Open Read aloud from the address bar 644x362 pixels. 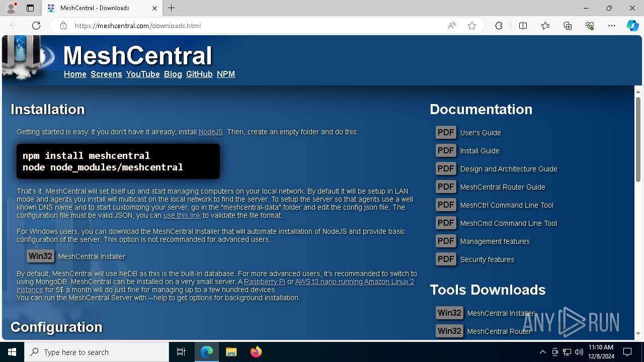[x=452, y=26]
